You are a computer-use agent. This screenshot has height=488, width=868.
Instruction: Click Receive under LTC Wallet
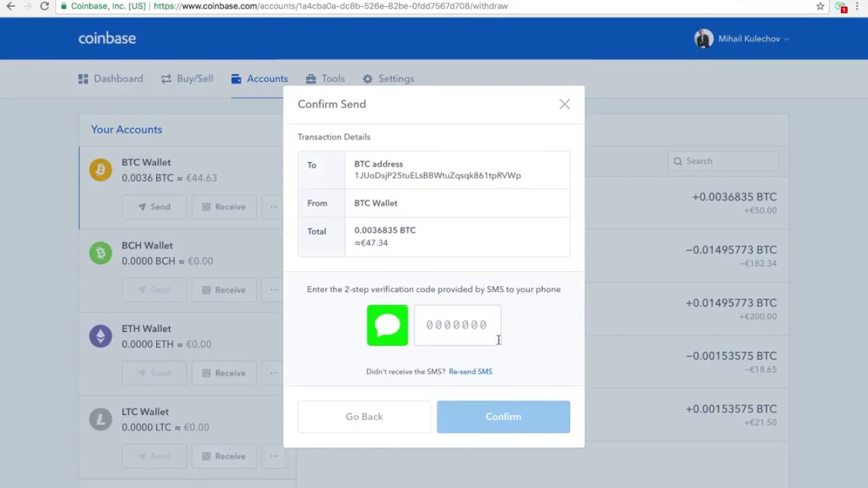tap(224, 456)
